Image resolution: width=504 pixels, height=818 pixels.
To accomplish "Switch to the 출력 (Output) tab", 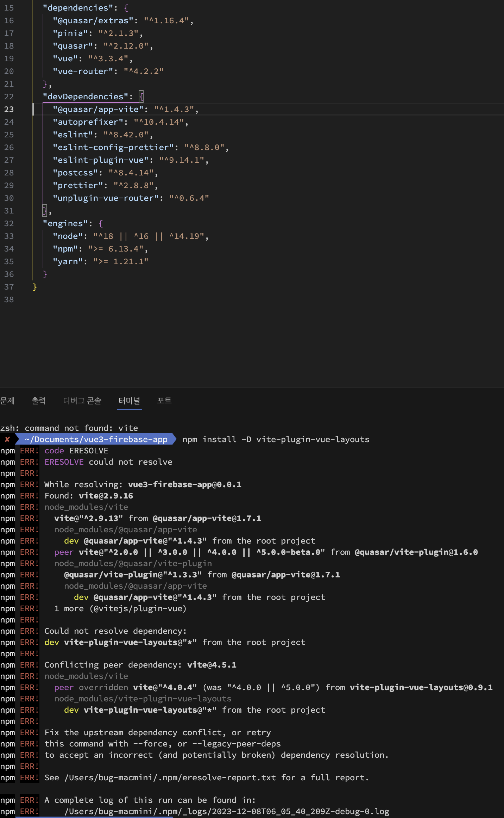I will point(39,401).
